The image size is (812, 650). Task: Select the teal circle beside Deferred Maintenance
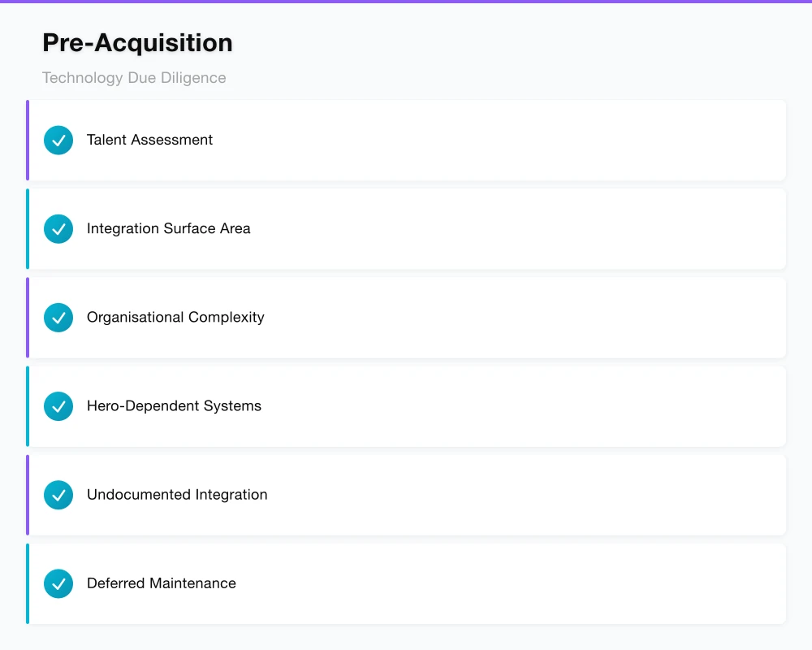point(58,583)
